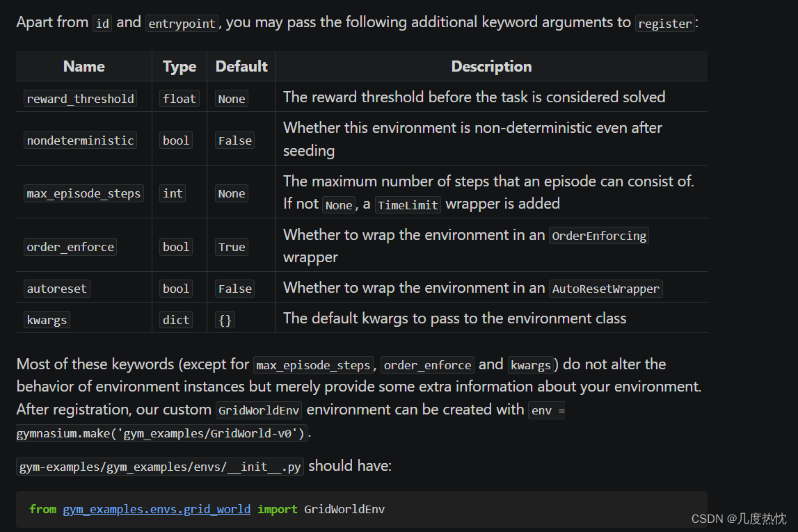Click the OrderEnforcing code tag
This screenshot has width=798, height=532.
pyautogui.click(x=599, y=236)
